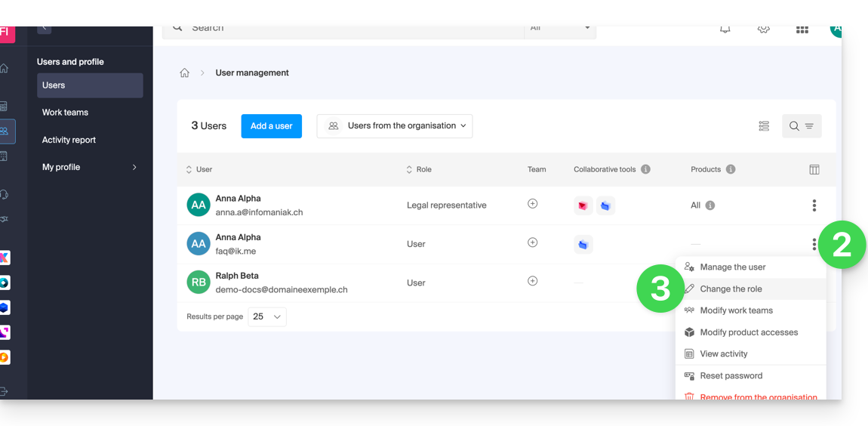868x426 pixels.
Task: Click the RB avatar of Ralph Beta
Action: (x=199, y=282)
